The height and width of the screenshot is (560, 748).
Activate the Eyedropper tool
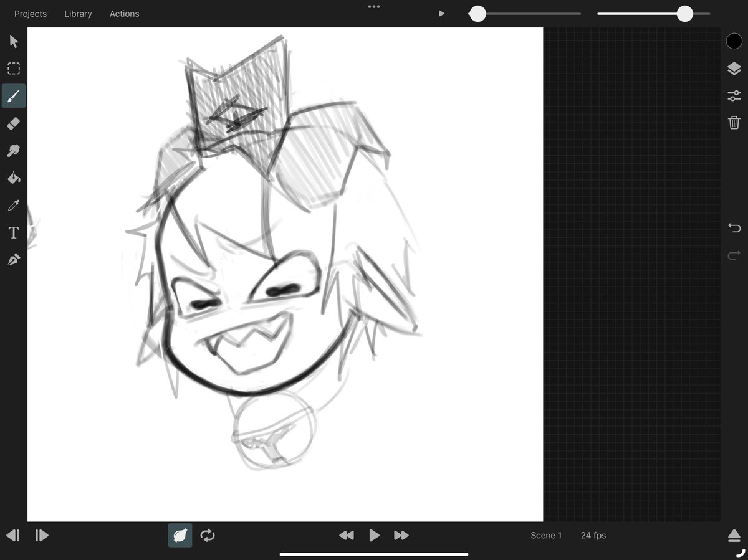14,206
